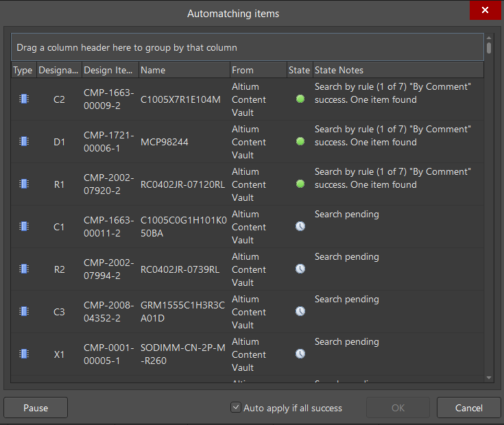The image size is (504, 425).
Task: Click the green success state icon for R1
Action: click(300, 184)
